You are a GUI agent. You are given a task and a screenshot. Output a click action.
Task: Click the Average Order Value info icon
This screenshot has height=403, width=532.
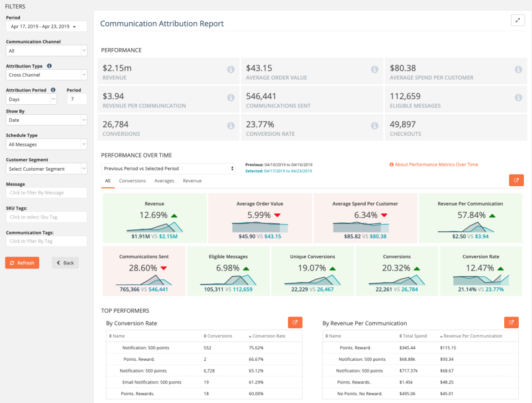pyautogui.click(x=375, y=70)
